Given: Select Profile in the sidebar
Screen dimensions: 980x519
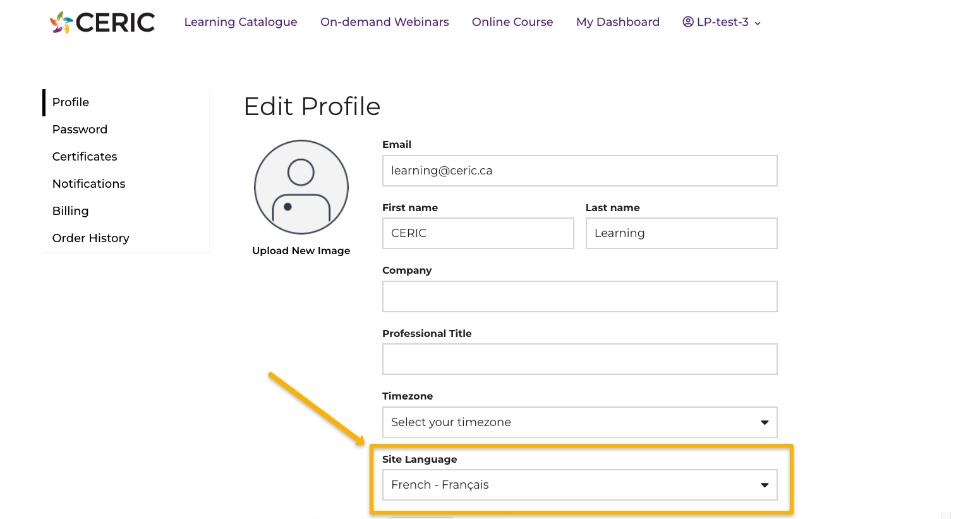Looking at the screenshot, I should click(71, 102).
